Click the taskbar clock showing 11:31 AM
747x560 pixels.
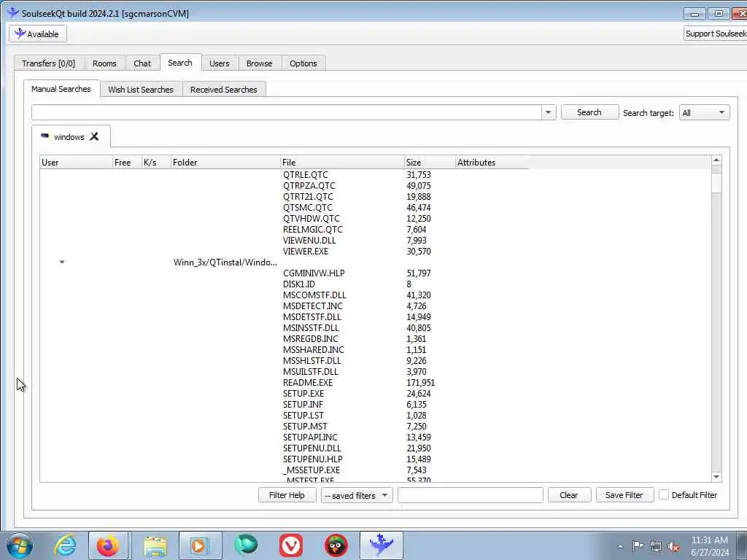tap(709, 545)
